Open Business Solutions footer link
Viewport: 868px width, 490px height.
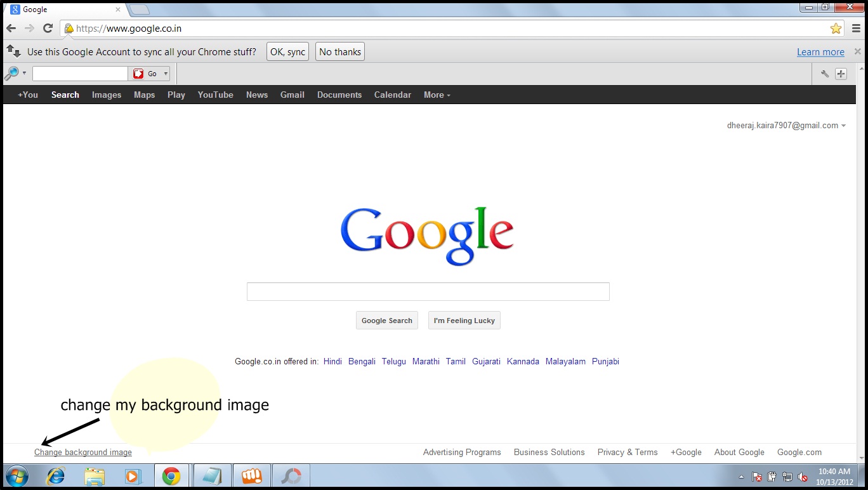pos(549,453)
